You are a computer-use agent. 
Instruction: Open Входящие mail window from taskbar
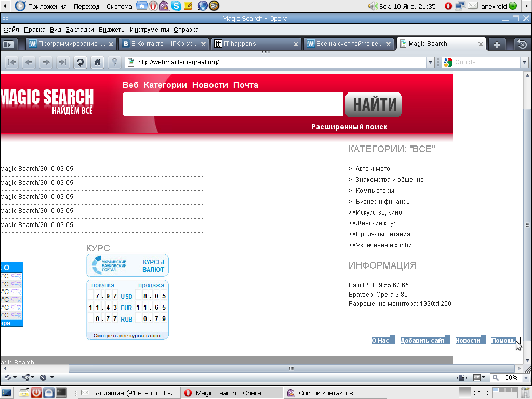129,393
